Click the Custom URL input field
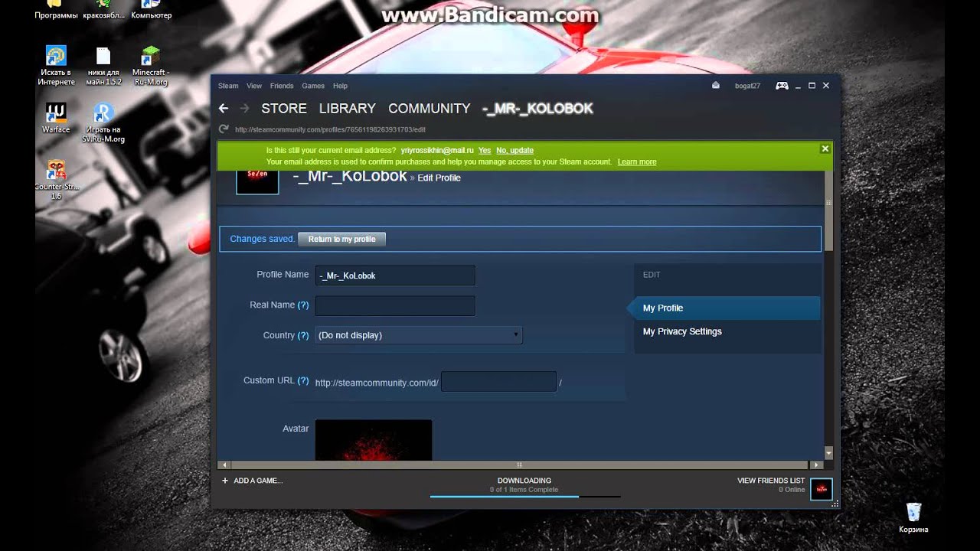 click(x=498, y=382)
